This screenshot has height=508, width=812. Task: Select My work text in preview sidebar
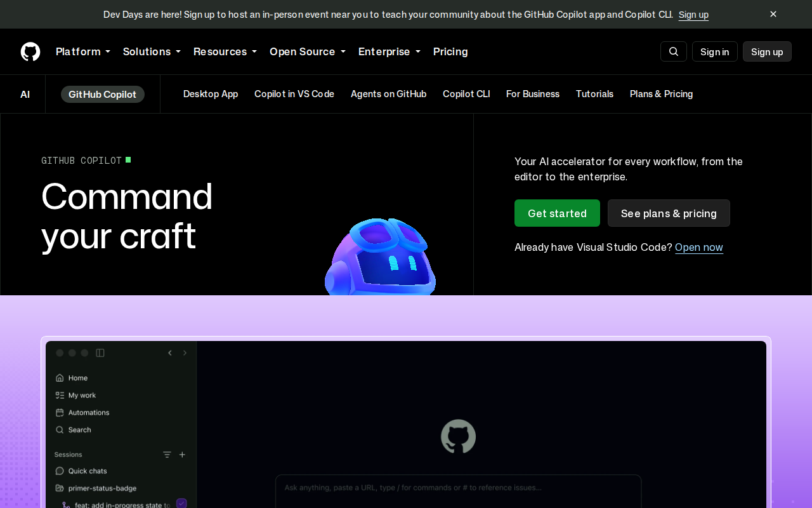(x=82, y=395)
